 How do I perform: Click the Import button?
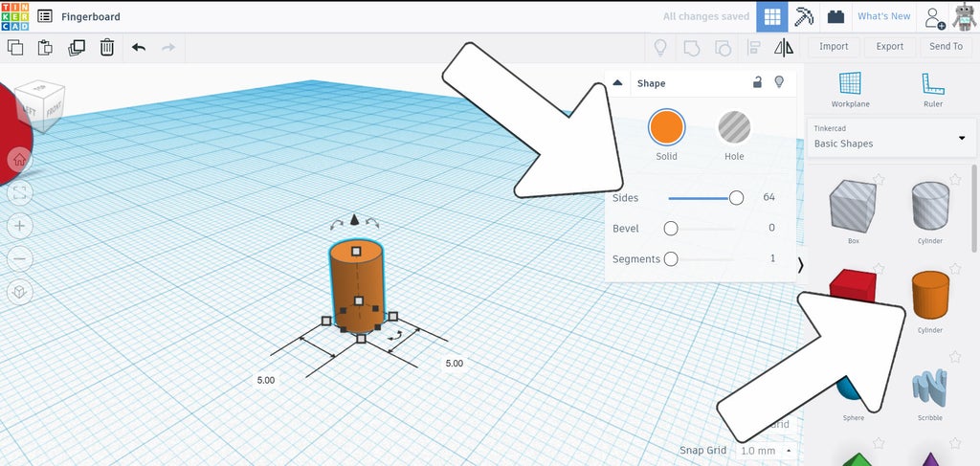834,46
